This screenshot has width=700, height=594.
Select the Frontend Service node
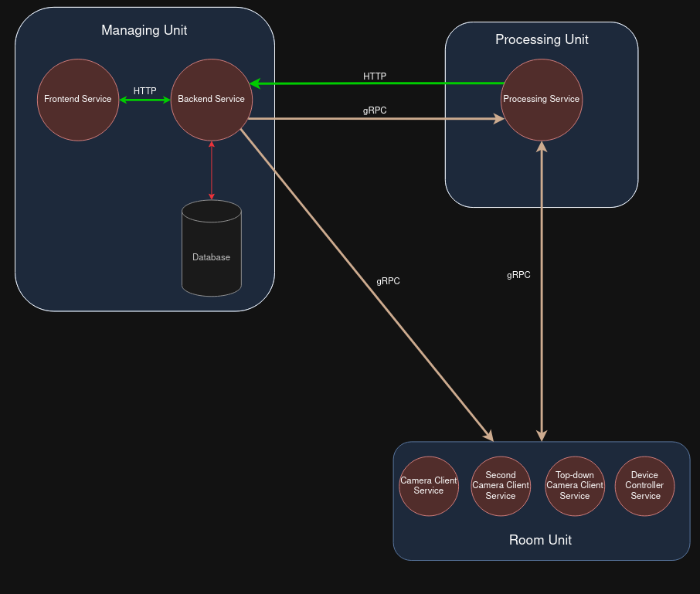pyautogui.click(x=78, y=100)
